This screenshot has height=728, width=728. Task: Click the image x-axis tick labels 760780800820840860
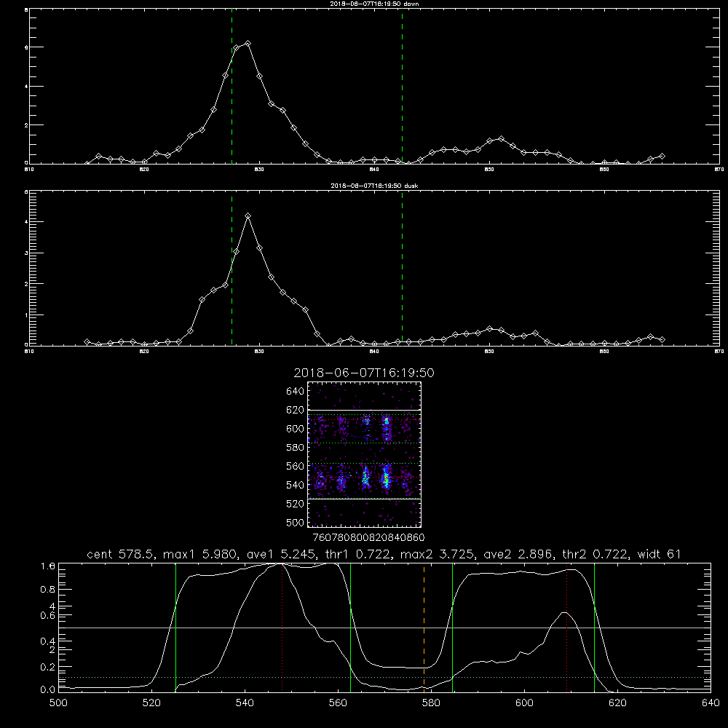(x=368, y=538)
